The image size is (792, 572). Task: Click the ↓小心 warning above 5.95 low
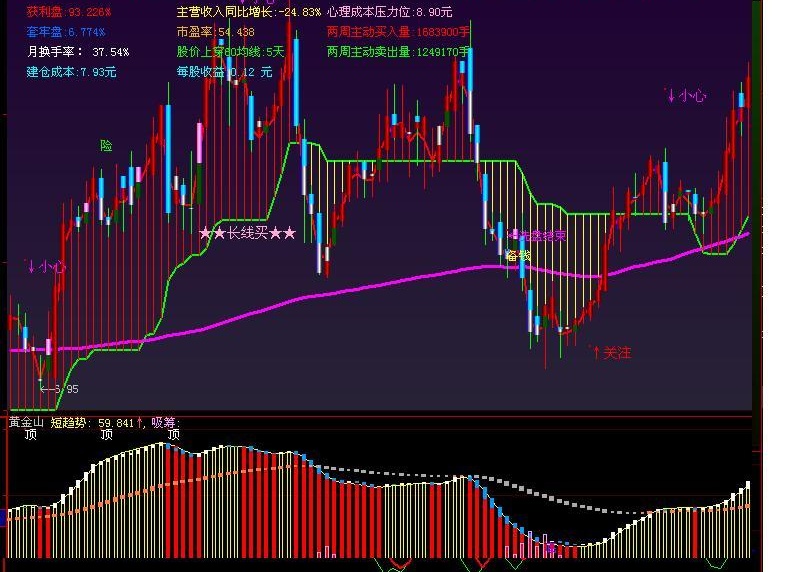45,266
